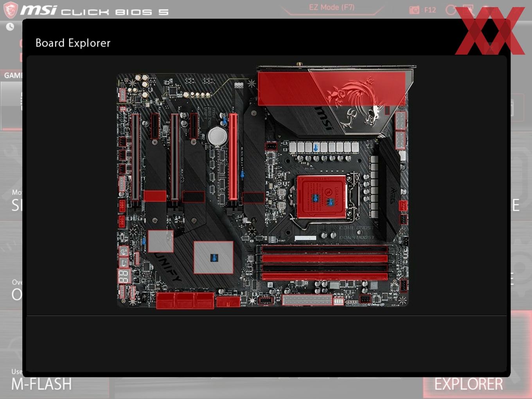The height and width of the screenshot is (399, 532).
Task: Switch to EZ Mode (F7)
Action: click(332, 7)
